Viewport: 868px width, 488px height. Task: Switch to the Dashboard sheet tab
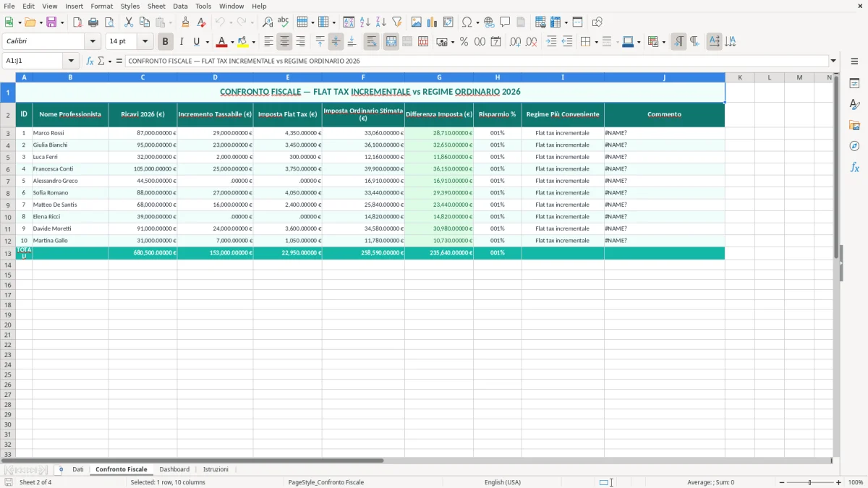(x=174, y=469)
